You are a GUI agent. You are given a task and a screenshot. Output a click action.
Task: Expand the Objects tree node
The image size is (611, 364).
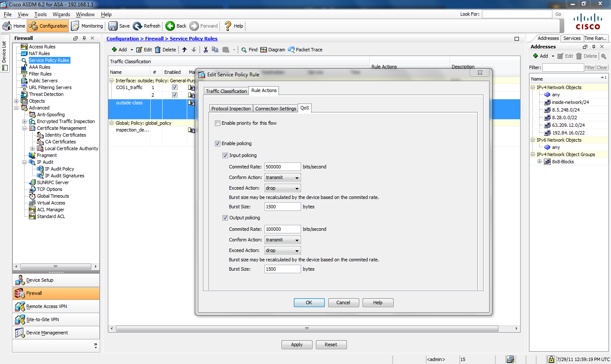tap(17, 101)
